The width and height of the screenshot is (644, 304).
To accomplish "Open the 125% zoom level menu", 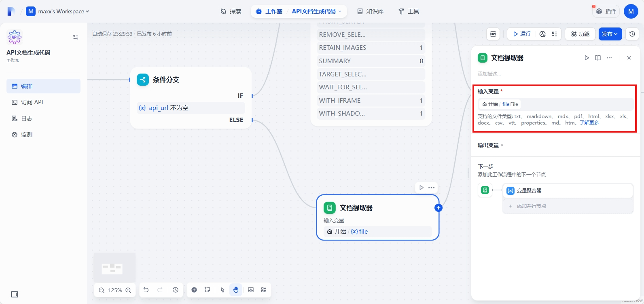I will pos(115,290).
